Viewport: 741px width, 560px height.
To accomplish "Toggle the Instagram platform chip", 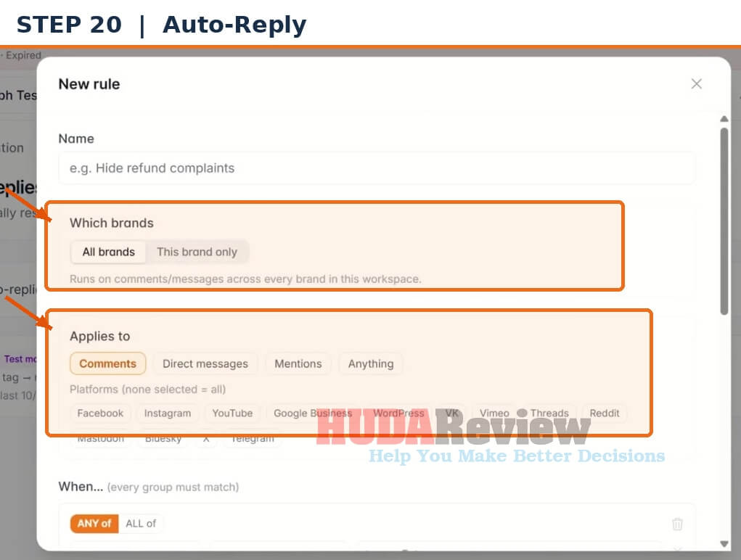I will click(x=168, y=413).
